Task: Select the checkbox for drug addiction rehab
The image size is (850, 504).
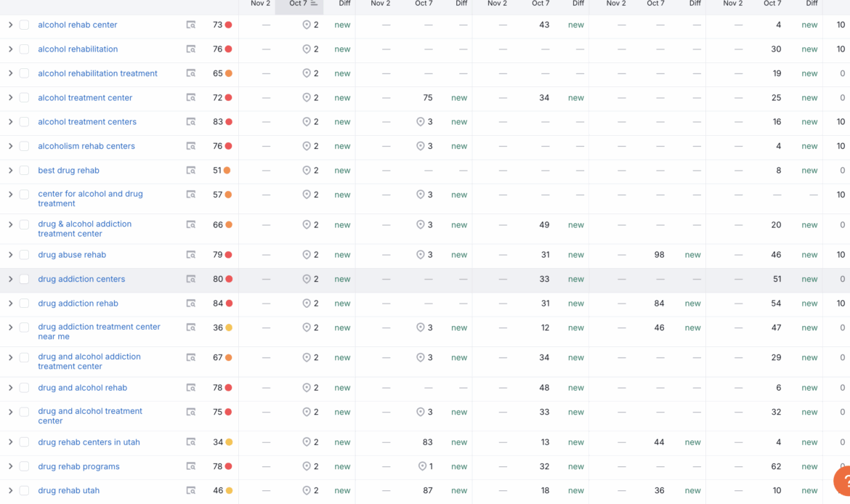Action: pyautogui.click(x=24, y=304)
